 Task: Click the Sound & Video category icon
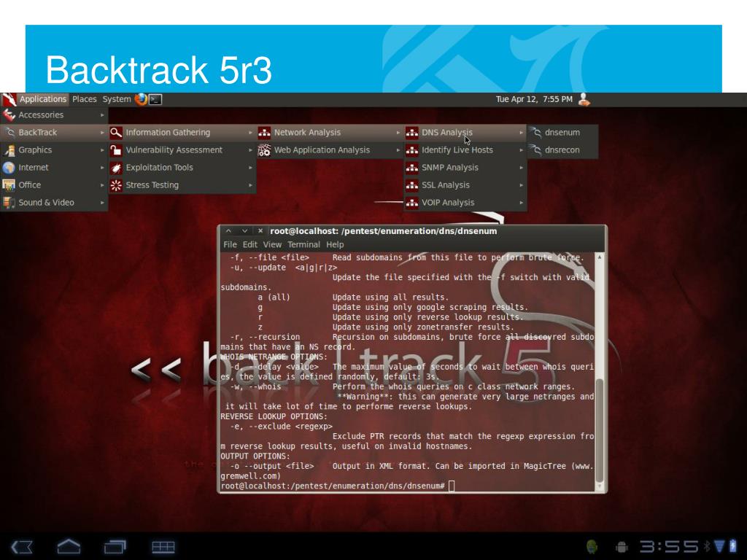pyautogui.click(x=9, y=203)
